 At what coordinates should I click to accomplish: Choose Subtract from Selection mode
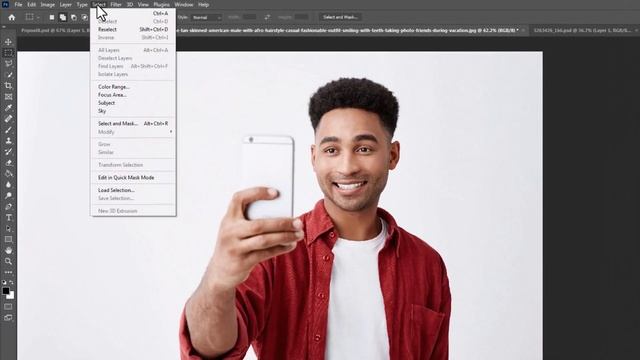click(x=74, y=17)
